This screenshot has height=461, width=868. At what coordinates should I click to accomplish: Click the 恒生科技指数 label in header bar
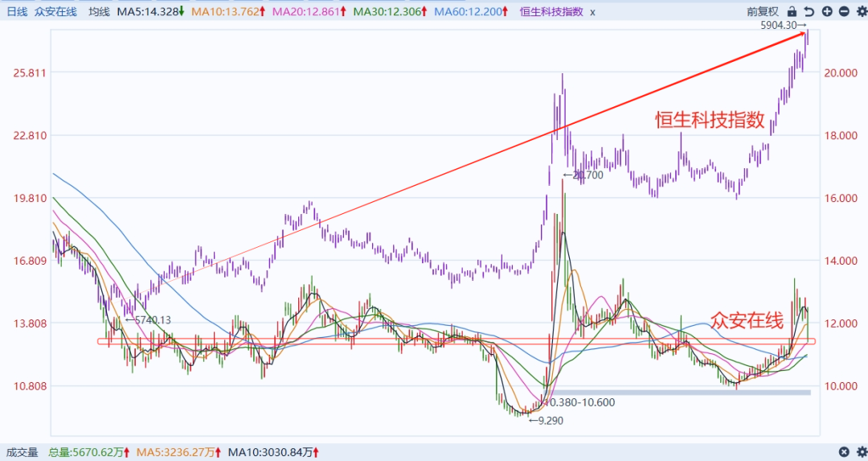[x=551, y=11]
